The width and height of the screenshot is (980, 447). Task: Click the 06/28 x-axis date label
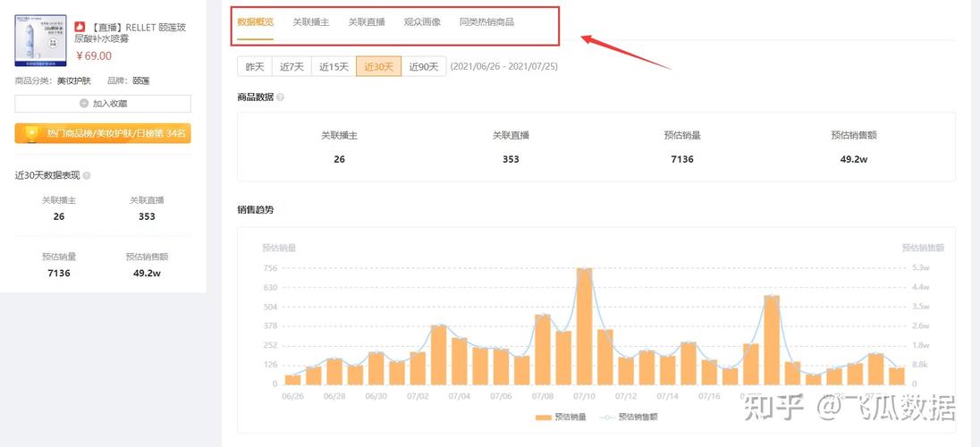pos(334,396)
